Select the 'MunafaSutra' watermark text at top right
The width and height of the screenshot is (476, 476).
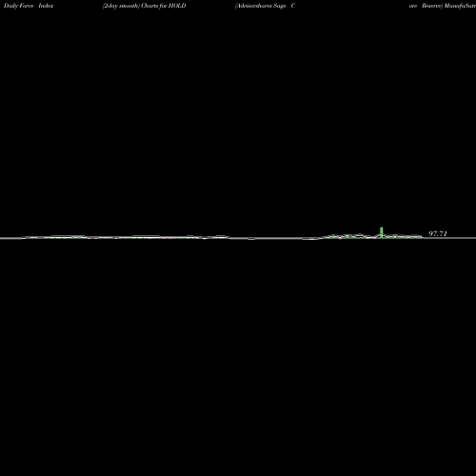coord(460,6)
